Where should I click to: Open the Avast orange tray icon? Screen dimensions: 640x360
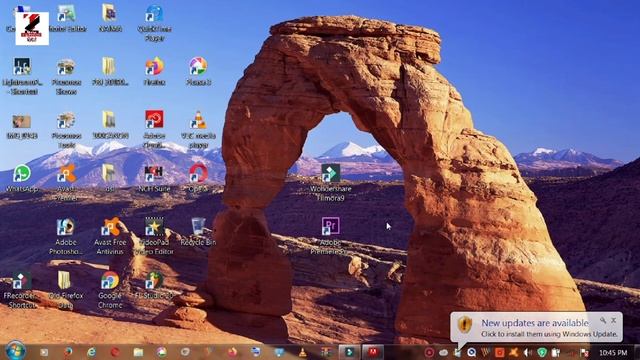[513, 352]
